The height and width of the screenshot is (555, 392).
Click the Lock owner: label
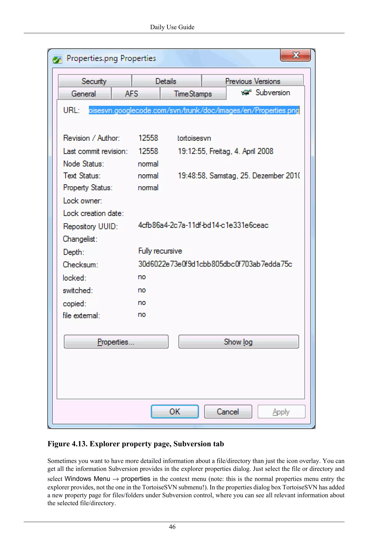click(82, 201)
